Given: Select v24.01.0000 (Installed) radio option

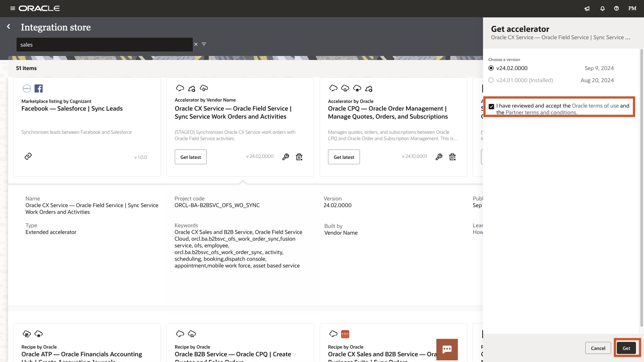Looking at the screenshot, I should [x=491, y=80].
